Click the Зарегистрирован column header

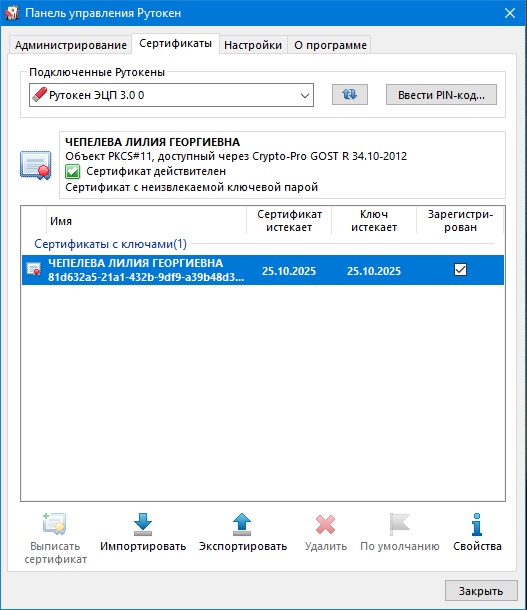click(460, 221)
